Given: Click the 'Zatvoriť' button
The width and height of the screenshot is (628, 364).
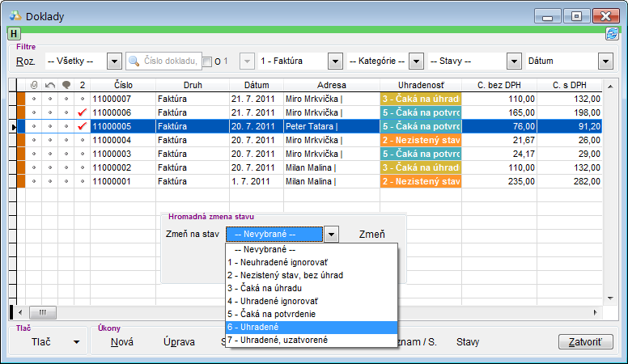Looking at the screenshot, I should tap(585, 341).
